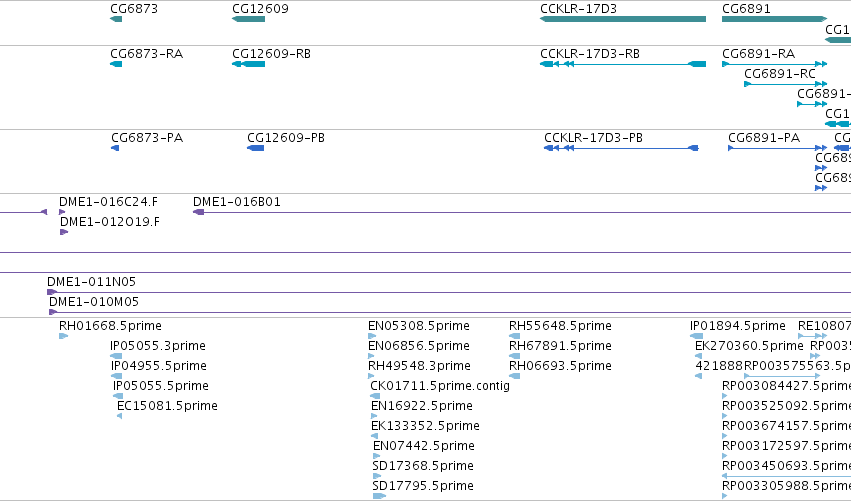Viewport: 851px width, 501px height.
Task: Click the CK01711.5prime.contig label
Action: 440,386
